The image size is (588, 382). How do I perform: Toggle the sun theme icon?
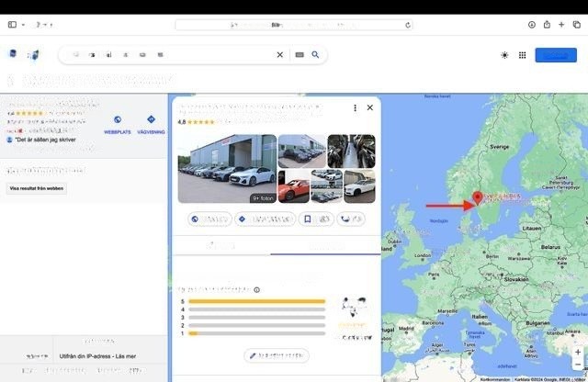click(x=504, y=55)
